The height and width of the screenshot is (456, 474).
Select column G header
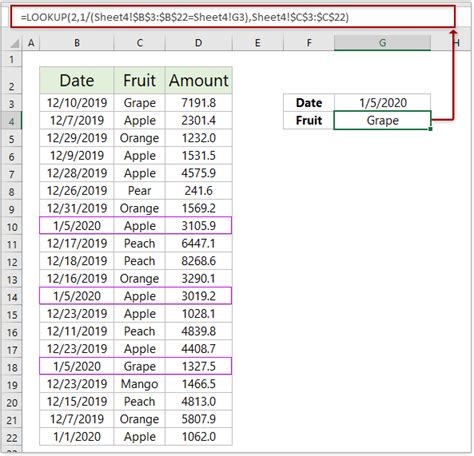tap(382, 43)
